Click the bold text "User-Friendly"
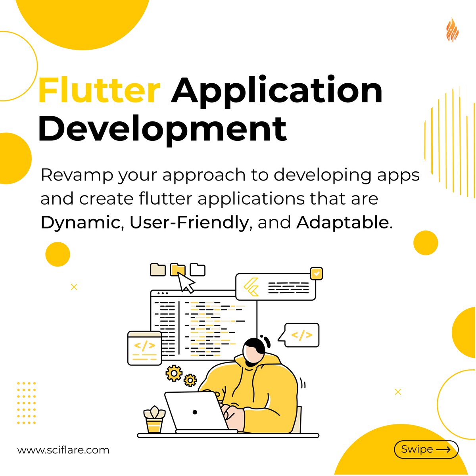This screenshot has height=476, width=476. pyautogui.click(x=189, y=223)
